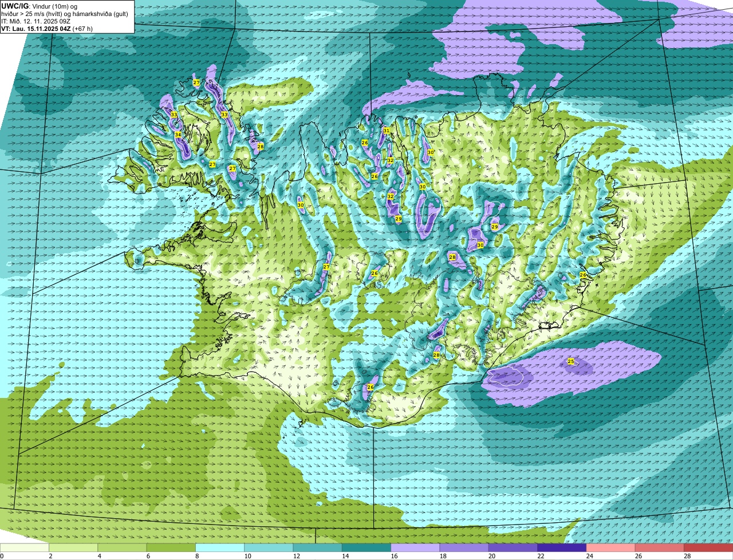Screen dimensions: 733x560
Task: Pick the 22–24 m/s deep indigo legend swatch
Action: 562,547
